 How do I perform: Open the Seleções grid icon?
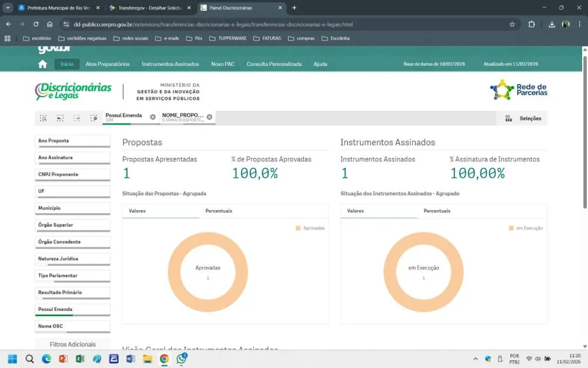click(509, 118)
